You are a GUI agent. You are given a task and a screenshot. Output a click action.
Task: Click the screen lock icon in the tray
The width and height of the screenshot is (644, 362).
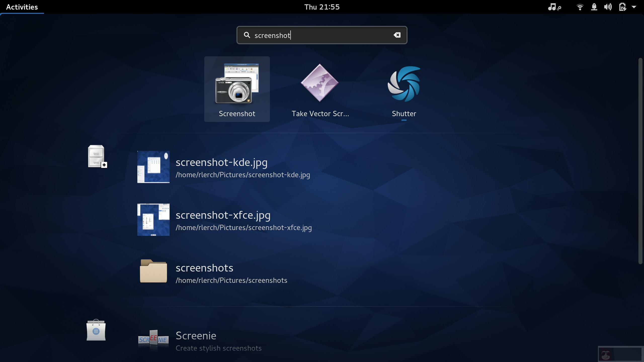594,7
